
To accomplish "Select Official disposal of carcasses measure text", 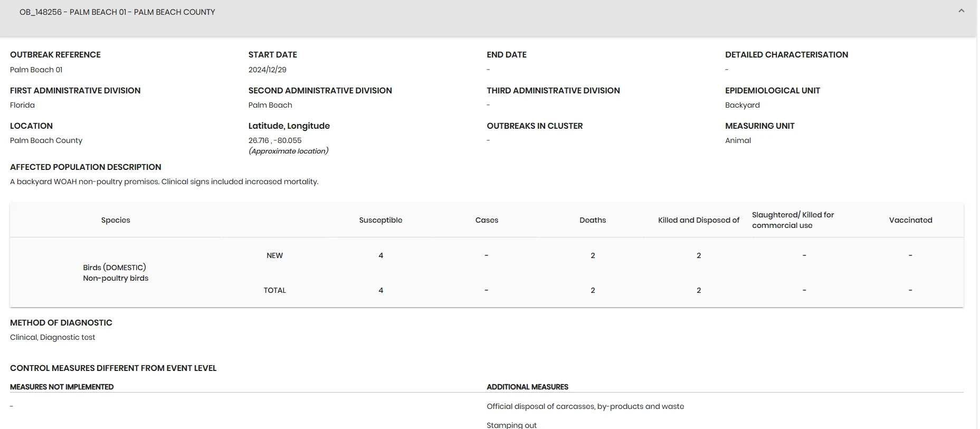I will pyautogui.click(x=585, y=406).
